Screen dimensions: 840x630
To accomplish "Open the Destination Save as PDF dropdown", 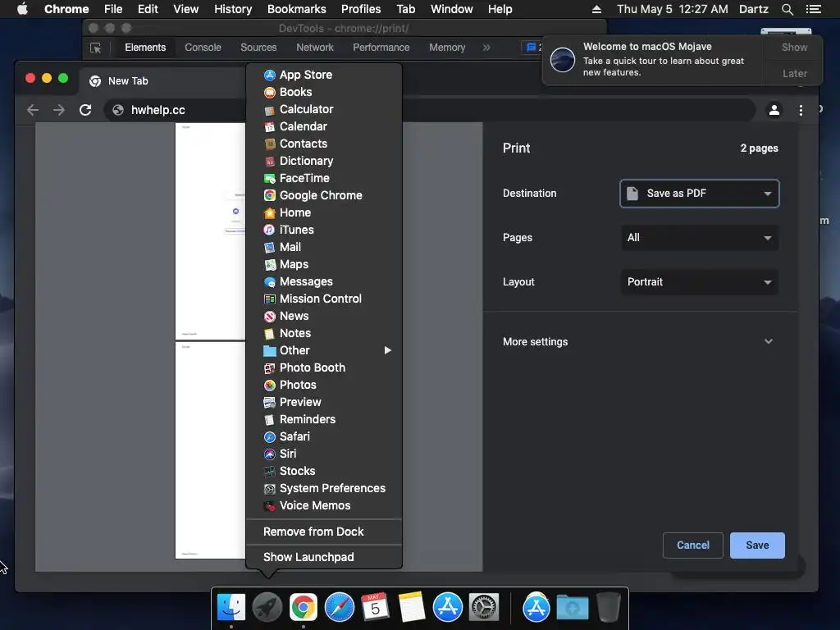I will click(x=699, y=194).
